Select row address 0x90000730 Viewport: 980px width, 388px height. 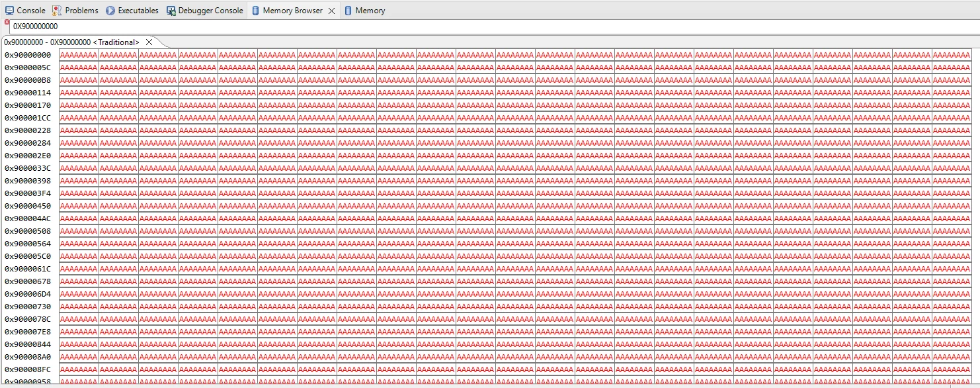tap(28, 307)
